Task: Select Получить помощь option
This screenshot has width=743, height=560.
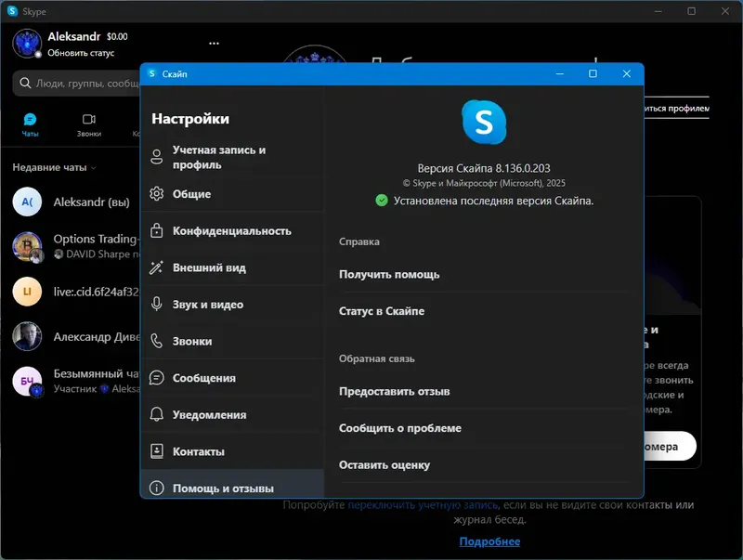Action: click(x=389, y=274)
